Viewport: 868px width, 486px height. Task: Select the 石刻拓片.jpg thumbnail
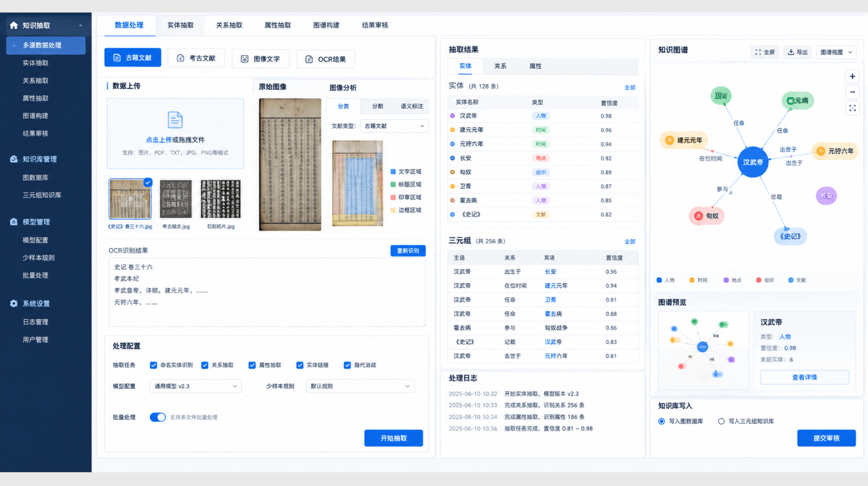(x=221, y=199)
